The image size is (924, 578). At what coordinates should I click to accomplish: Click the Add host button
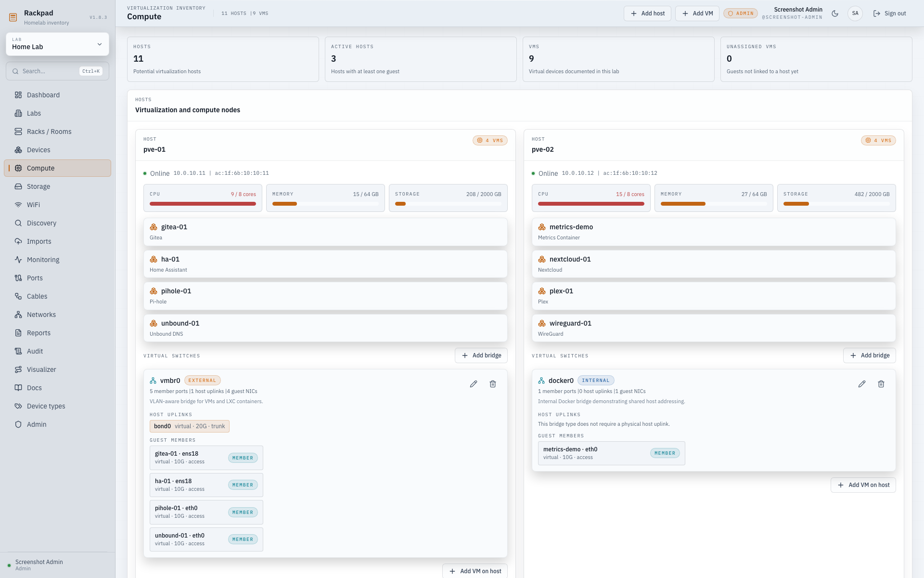(x=647, y=13)
